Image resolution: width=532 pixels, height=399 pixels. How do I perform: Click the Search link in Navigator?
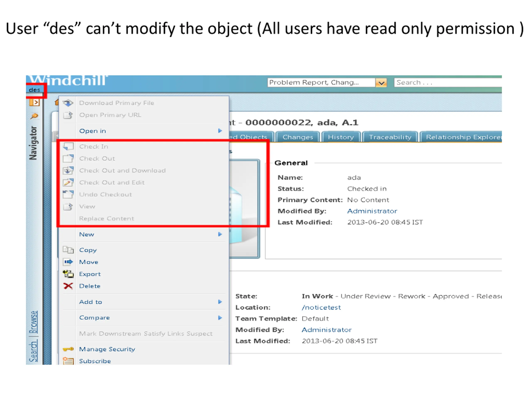coord(34,351)
